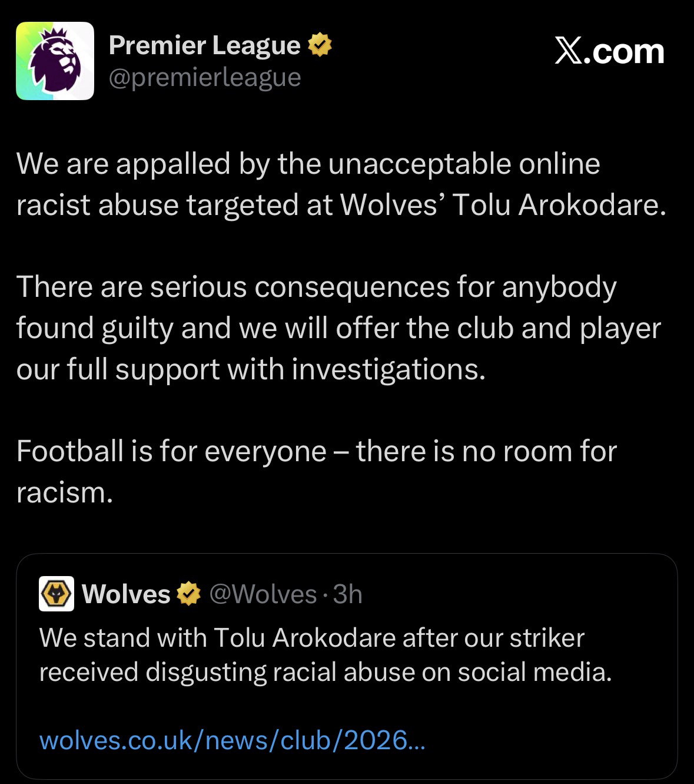Click the 3h timestamp on quoted post

348,594
